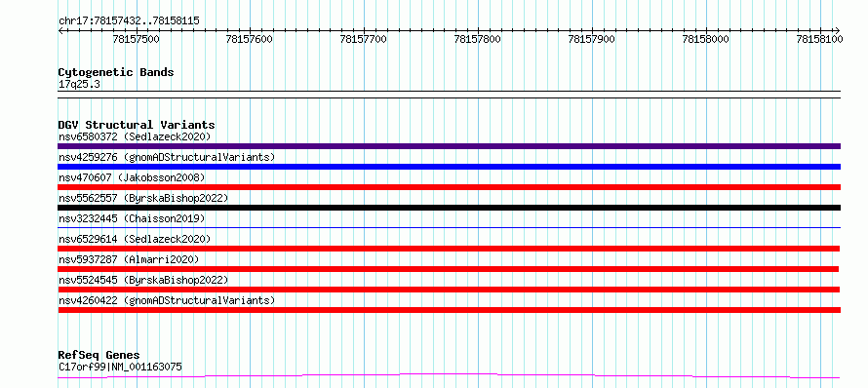Open variant label nsv6529614 (Sedlazeck2020)
The width and height of the screenshot is (868, 388).
pyautogui.click(x=135, y=239)
